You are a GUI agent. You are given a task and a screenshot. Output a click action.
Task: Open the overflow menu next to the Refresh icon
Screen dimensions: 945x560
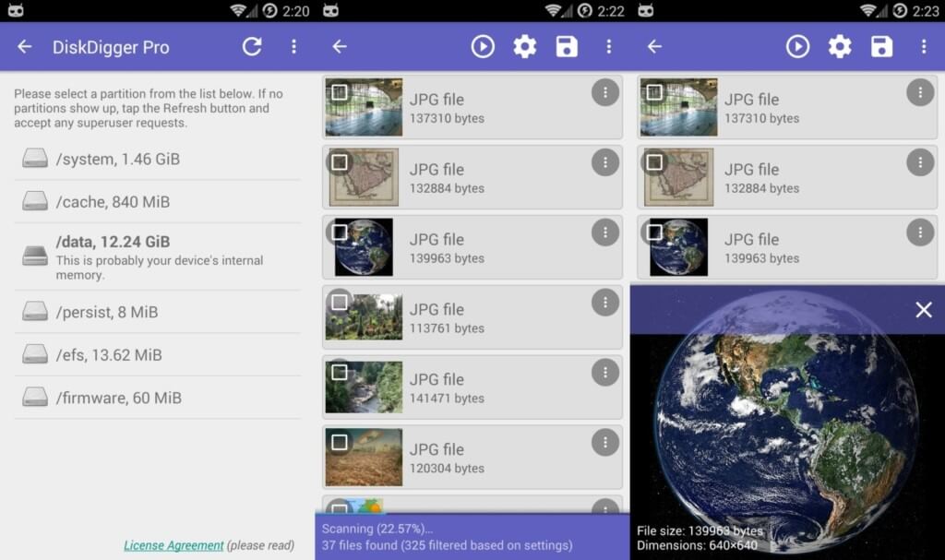pyautogui.click(x=293, y=47)
